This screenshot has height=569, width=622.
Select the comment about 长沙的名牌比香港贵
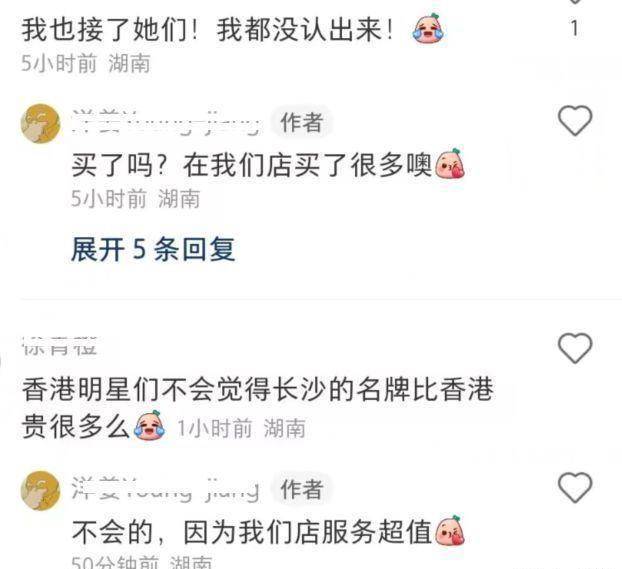258,408
